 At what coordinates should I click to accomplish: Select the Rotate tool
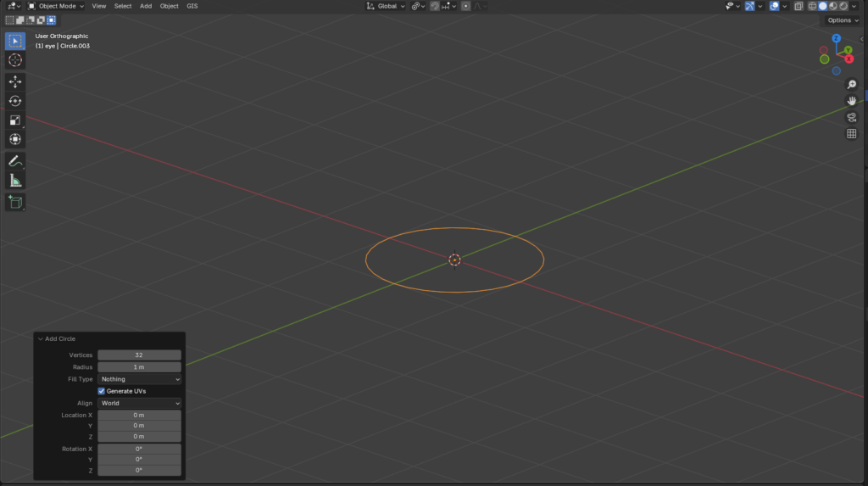click(15, 101)
